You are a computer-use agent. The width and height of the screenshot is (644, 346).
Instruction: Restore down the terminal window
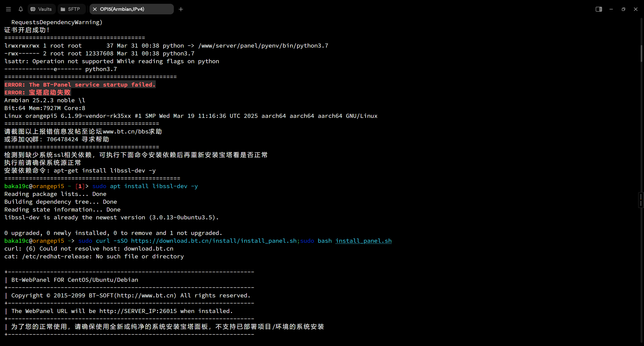(623, 9)
